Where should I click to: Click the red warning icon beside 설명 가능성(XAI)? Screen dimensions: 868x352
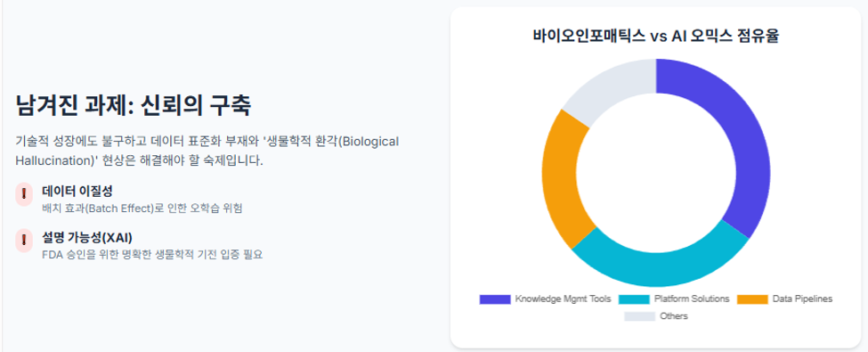(24, 241)
